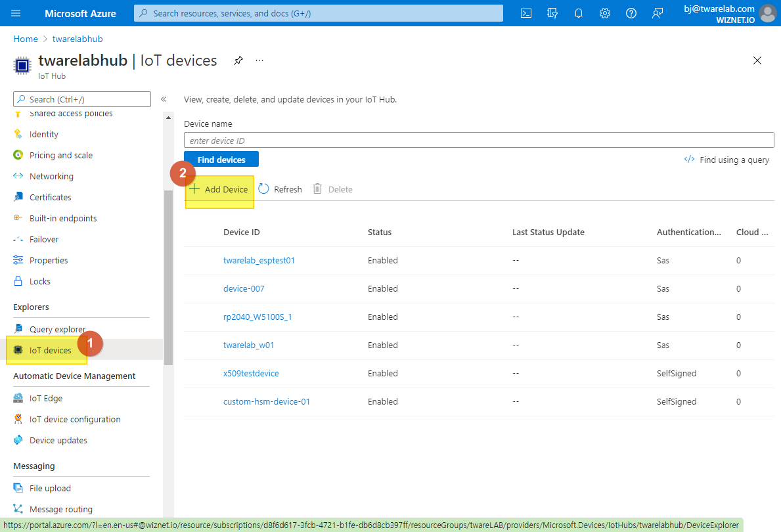Open portal settings gear
The image size is (781, 532).
pos(605,13)
